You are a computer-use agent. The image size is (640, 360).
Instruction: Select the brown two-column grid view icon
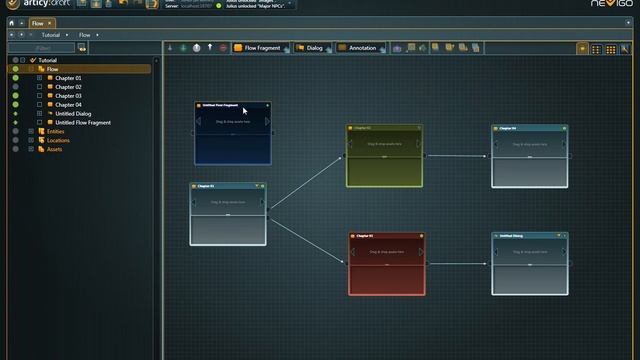tap(596, 49)
